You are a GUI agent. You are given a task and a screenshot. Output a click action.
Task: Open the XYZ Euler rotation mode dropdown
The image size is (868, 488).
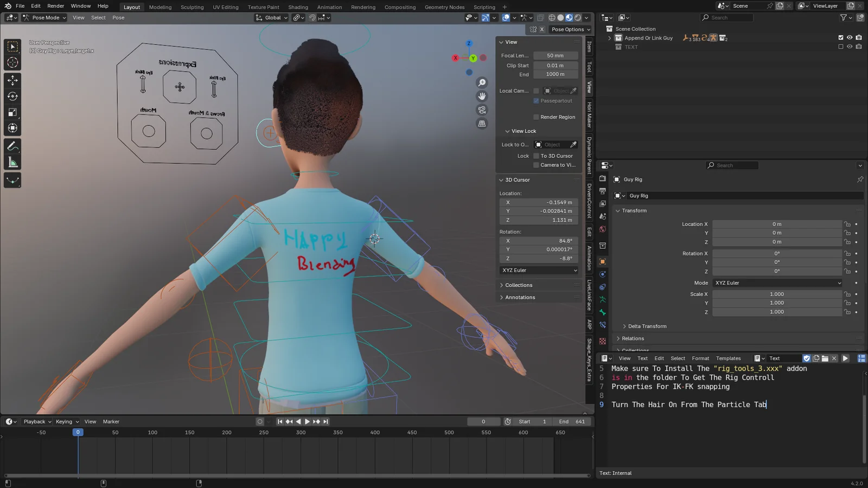pyautogui.click(x=777, y=282)
